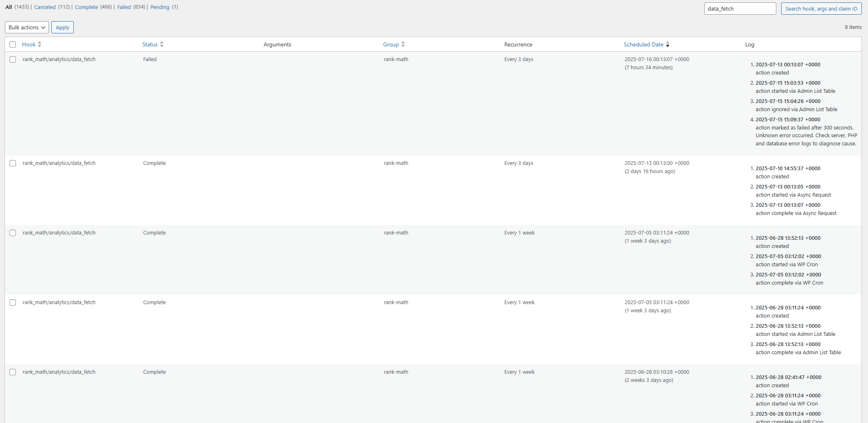Show All actions filter
This screenshot has width=868, height=423.
click(x=9, y=7)
